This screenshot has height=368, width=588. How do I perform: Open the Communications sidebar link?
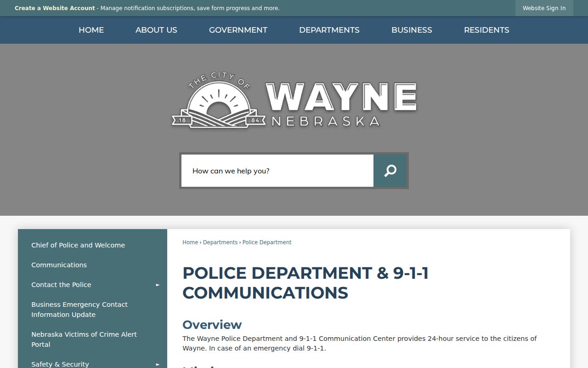[59, 265]
